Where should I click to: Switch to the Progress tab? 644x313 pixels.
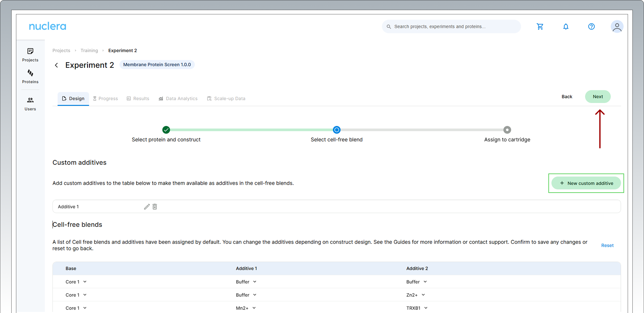pyautogui.click(x=105, y=98)
